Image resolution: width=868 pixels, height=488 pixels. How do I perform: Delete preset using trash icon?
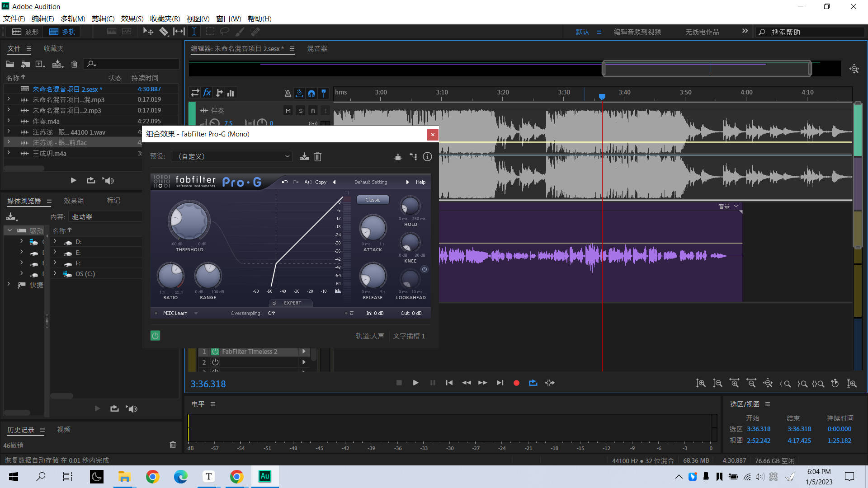318,156
